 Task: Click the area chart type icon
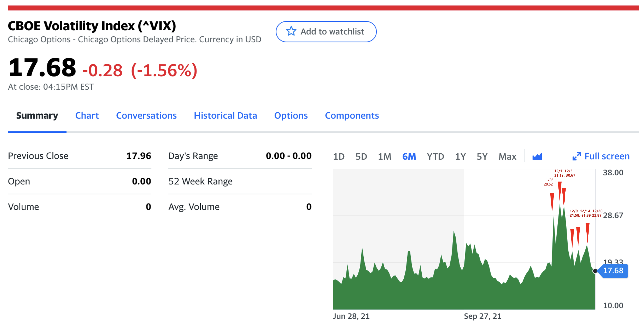pyautogui.click(x=537, y=157)
